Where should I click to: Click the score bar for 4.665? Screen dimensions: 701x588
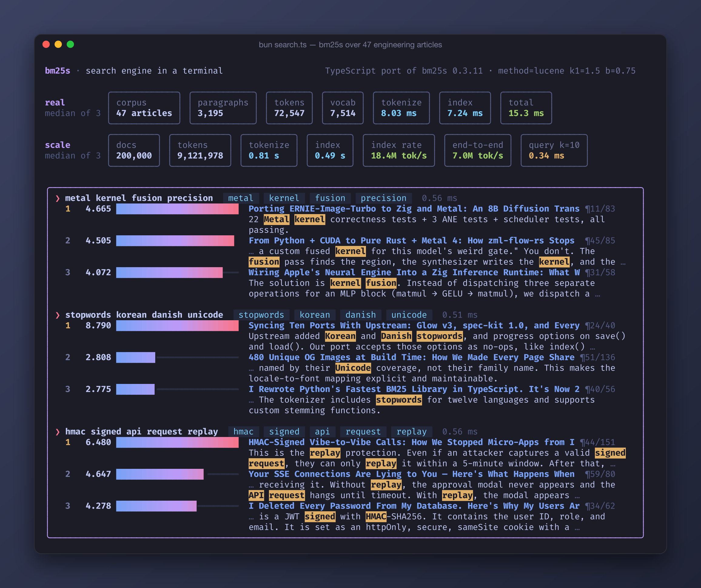(x=177, y=209)
